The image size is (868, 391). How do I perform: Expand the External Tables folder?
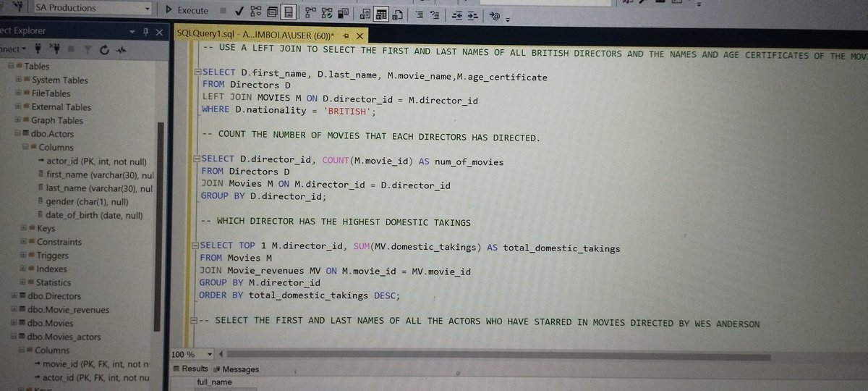19,106
